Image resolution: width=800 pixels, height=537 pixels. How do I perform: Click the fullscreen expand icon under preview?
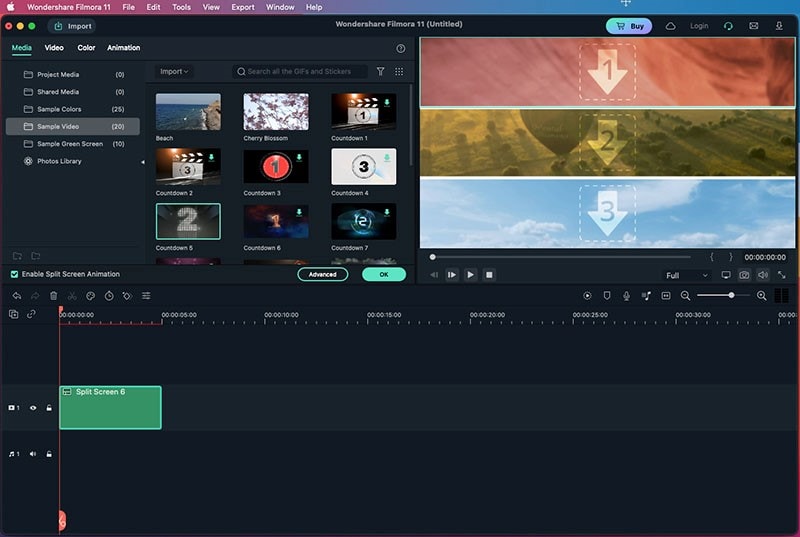click(x=782, y=275)
